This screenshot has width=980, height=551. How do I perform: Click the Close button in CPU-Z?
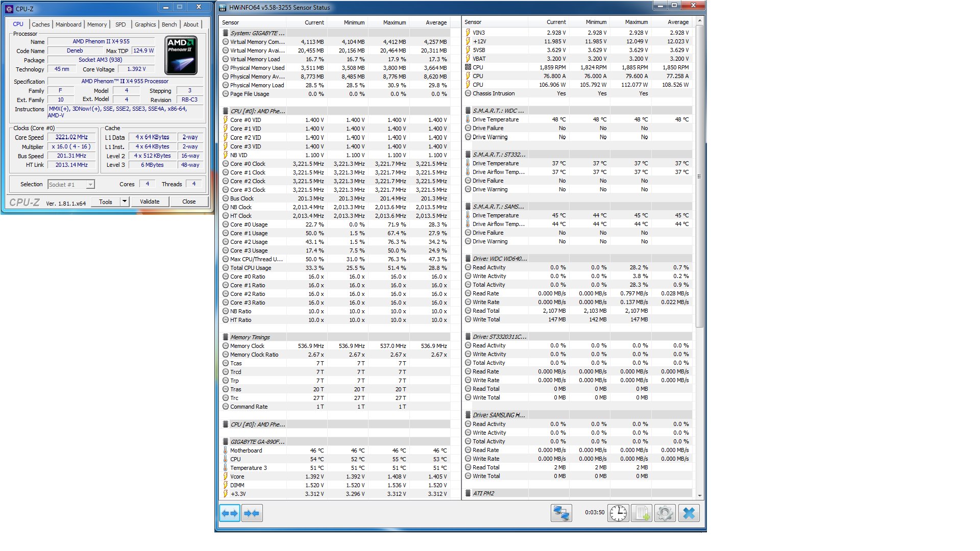[189, 202]
